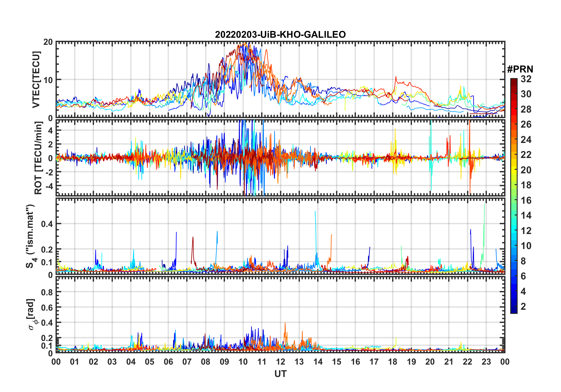This screenshot has height=392, width=561.
Task: Click sigma-phi y-axis tick label 0.4
Action: [47, 322]
